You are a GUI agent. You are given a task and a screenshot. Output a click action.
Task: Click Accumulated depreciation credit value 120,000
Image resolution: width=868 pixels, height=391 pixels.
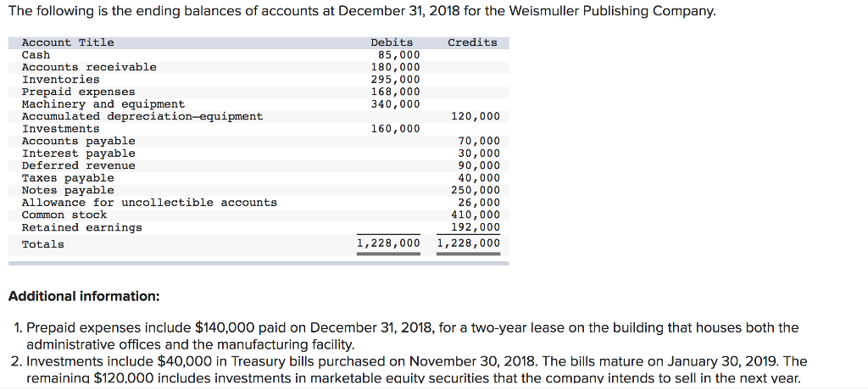pyautogui.click(x=478, y=116)
